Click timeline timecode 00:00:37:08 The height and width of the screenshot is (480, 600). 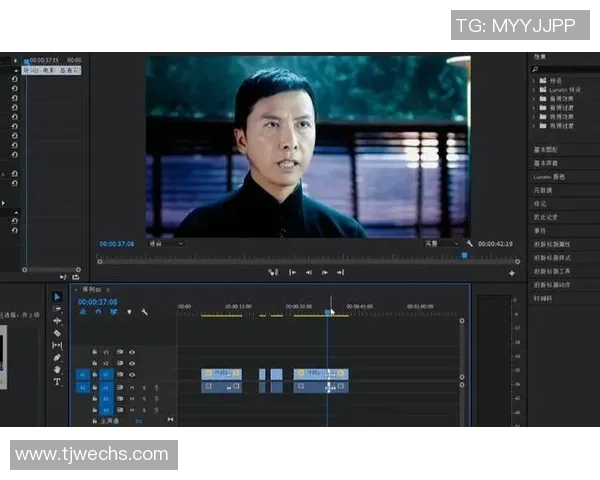98,302
